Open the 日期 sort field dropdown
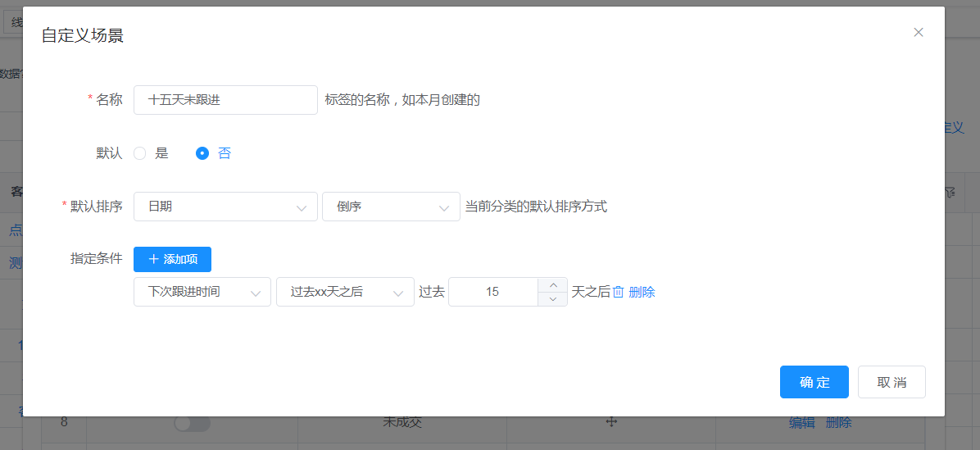 225,207
